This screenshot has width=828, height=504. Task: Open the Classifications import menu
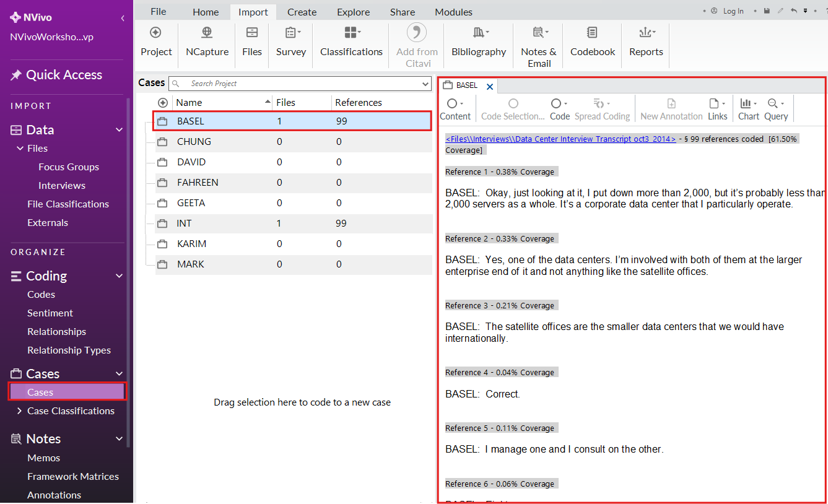pyautogui.click(x=352, y=42)
